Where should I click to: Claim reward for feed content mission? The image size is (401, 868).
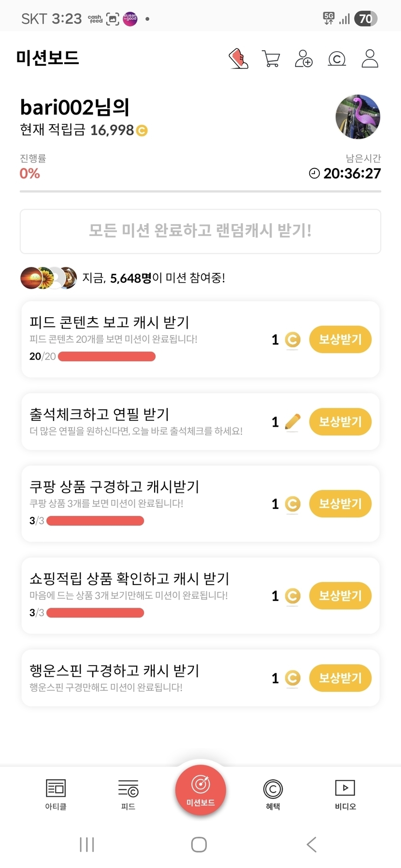tap(340, 339)
